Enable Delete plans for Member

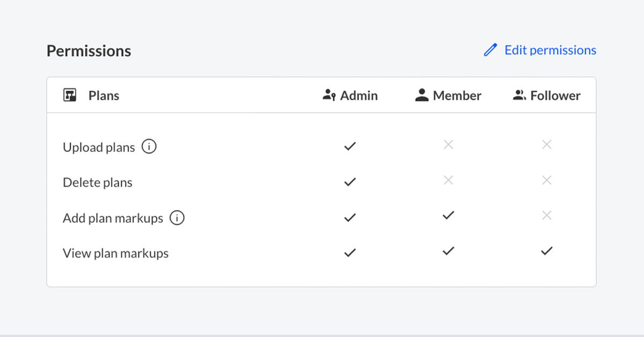pos(448,180)
